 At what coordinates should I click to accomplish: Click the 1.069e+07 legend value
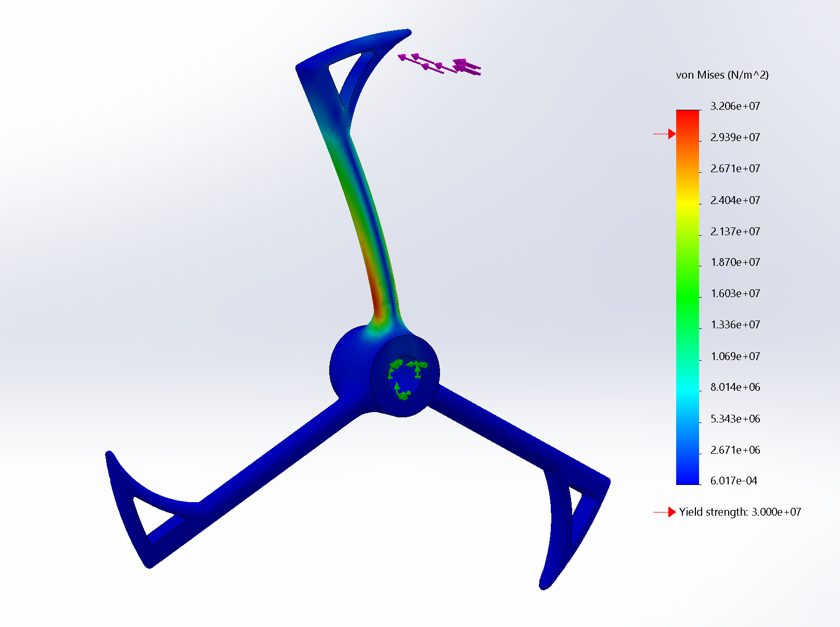(x=735, y=356)
